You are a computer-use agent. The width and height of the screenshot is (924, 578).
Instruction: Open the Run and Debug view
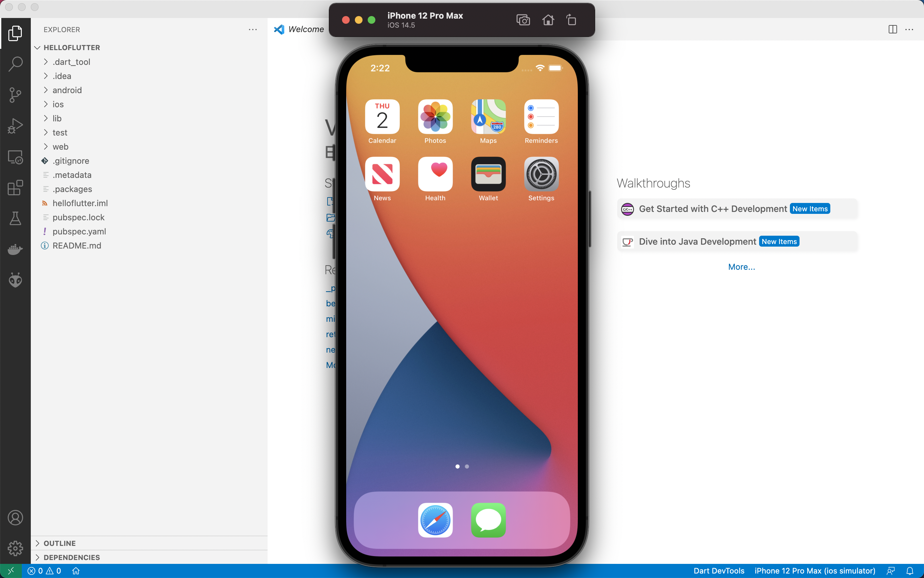coord(15,126)
